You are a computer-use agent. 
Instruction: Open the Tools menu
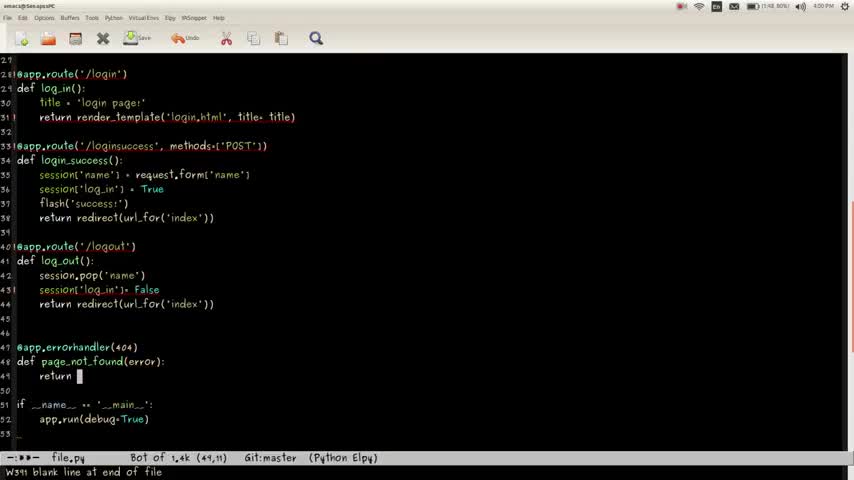click(x=92, y=18)
